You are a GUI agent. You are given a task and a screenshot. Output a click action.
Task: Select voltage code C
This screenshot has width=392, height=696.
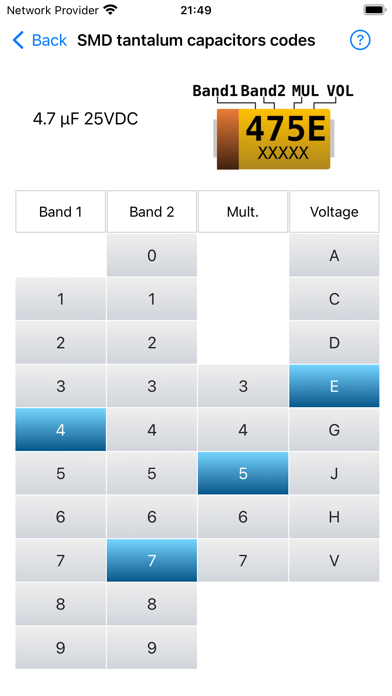[334, 299]
